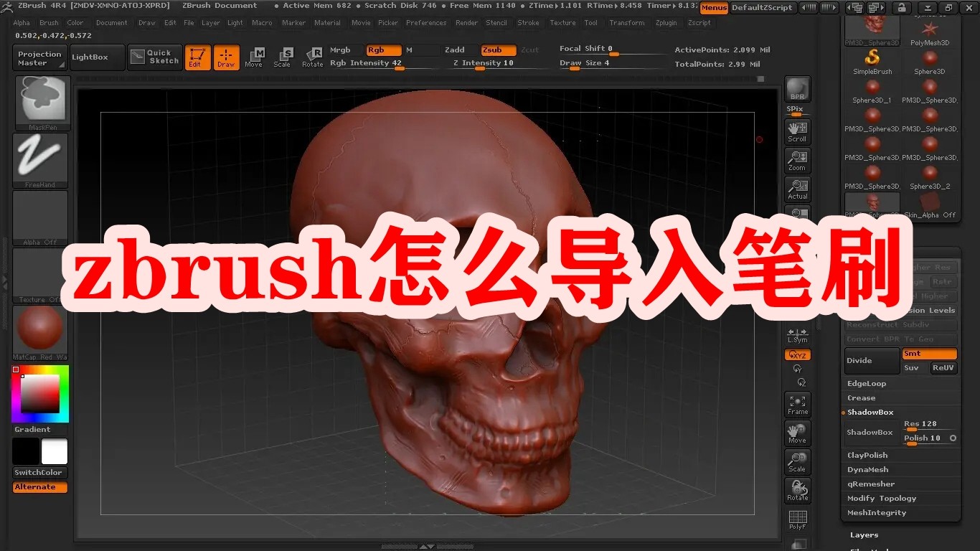Activate Edit mode button in toolbar

197,57
